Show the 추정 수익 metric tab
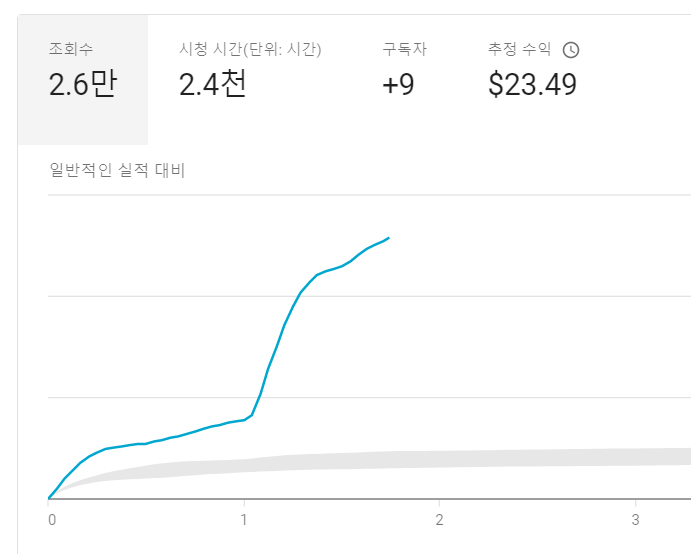 [x=533, y=80]
